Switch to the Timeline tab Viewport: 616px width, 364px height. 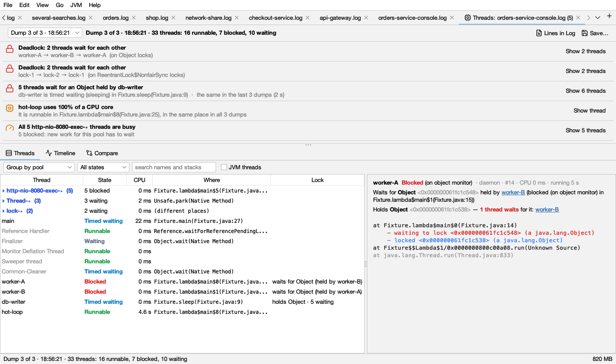60,153
